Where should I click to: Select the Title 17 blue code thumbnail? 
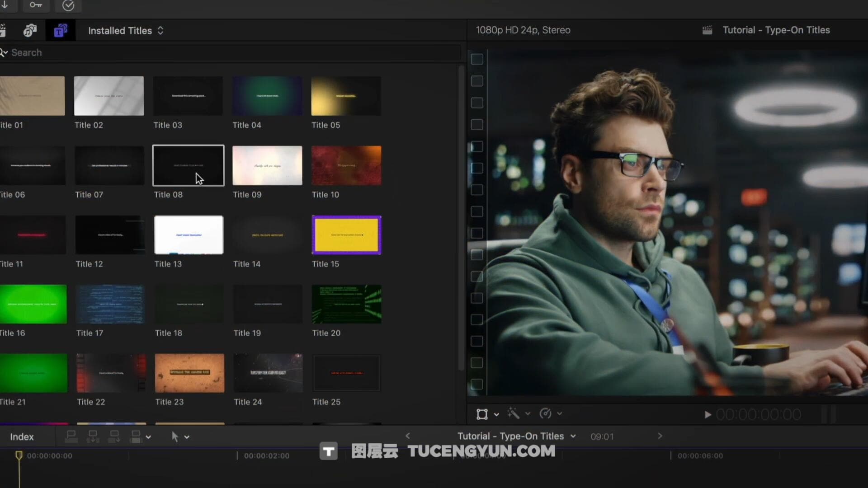coord(110,304)
